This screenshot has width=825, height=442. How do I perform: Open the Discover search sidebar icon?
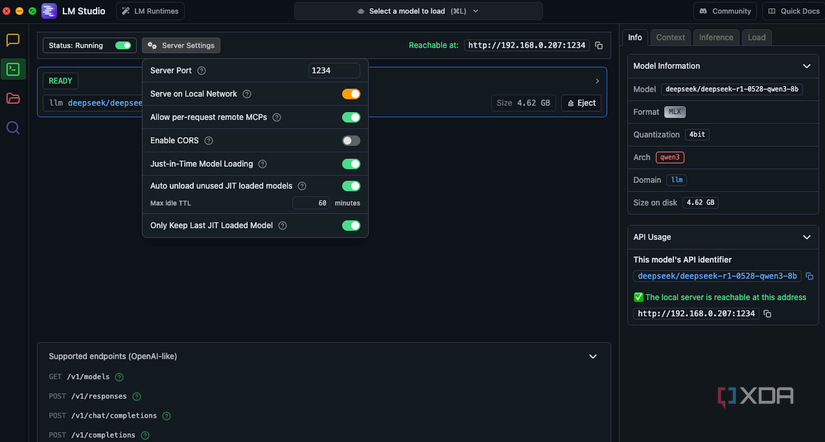tap(13, 127)
